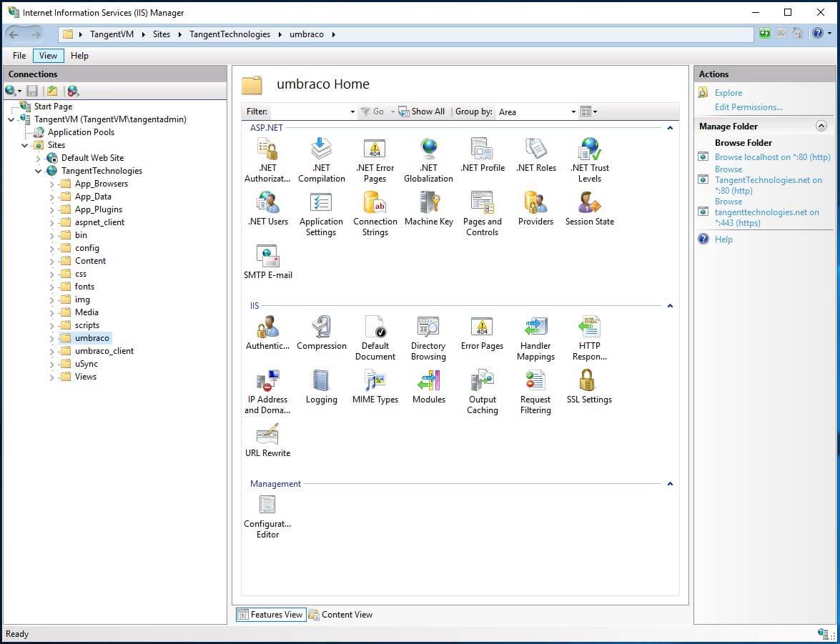
Task: Open Pages and Controls feature
Action: pyautogui.click(x=482, y=214)
